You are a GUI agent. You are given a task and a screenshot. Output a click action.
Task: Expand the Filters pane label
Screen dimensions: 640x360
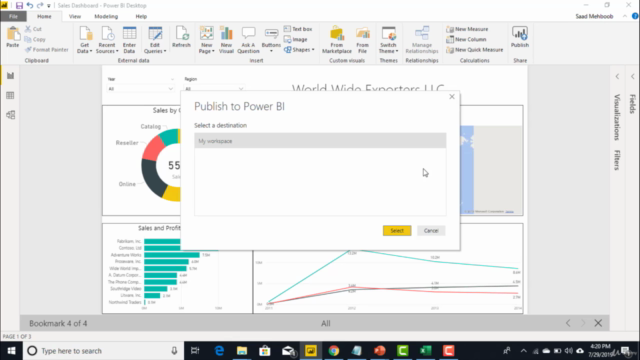[x=617, y=160]
